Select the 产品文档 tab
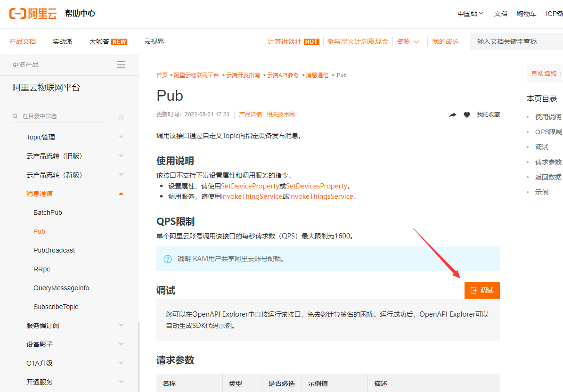 pyautogui.click(x=23, y=41)
